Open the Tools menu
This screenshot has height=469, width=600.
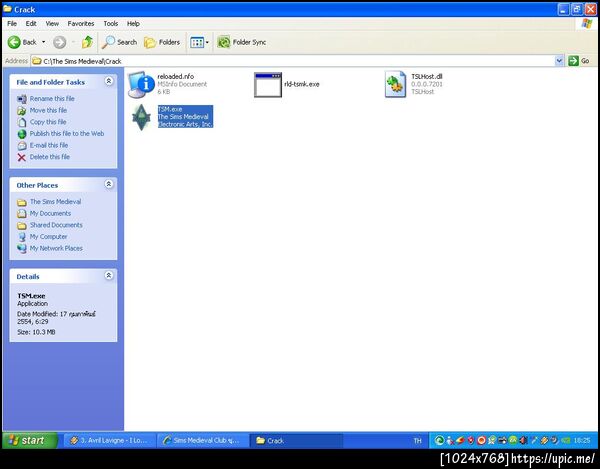pyautogui.click(x=111, y=23)
